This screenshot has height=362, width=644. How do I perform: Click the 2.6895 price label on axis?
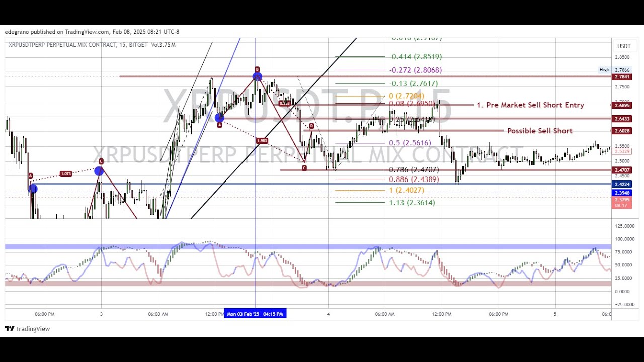pos(622,105)
